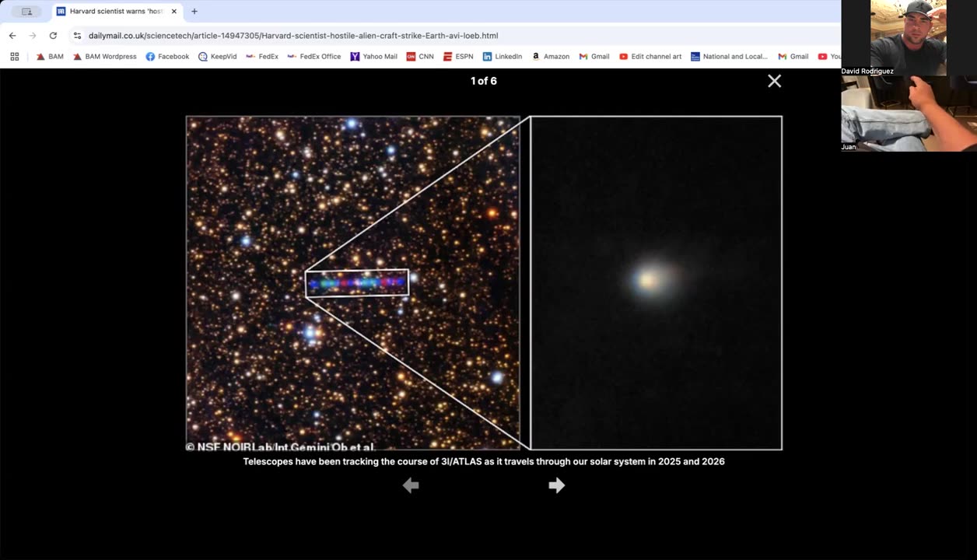Open the ESPN bookmark
The image size is (977, 560).
(x=458, y=57)
